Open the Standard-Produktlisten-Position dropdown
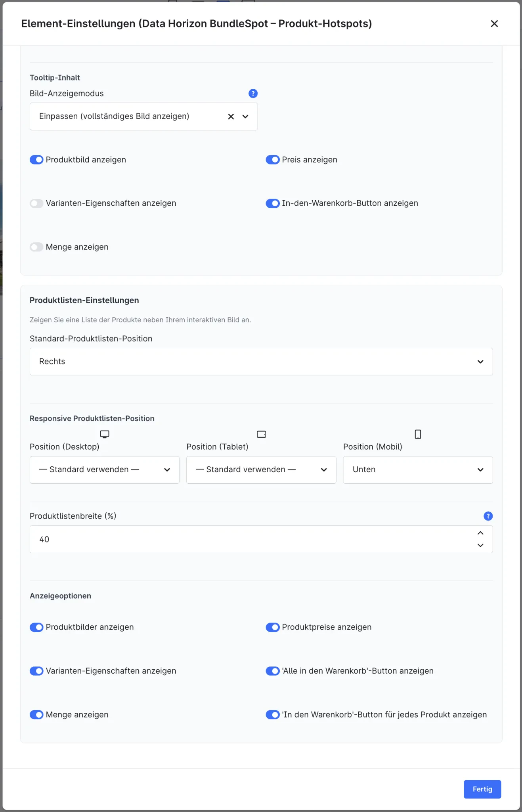The width and height of the screenshot is (522, 812). click(261, 362)
